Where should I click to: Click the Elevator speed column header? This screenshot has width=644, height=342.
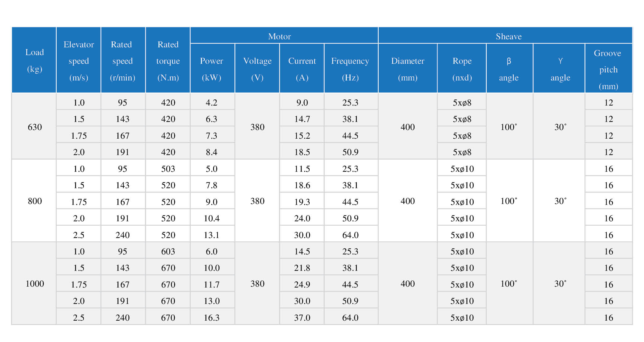click(79, 60)
